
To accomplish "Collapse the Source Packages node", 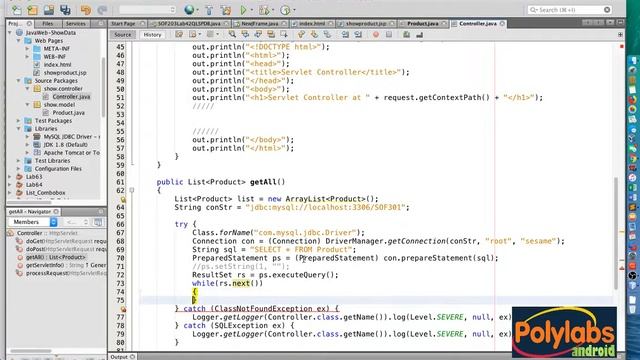I will [19, 81].
